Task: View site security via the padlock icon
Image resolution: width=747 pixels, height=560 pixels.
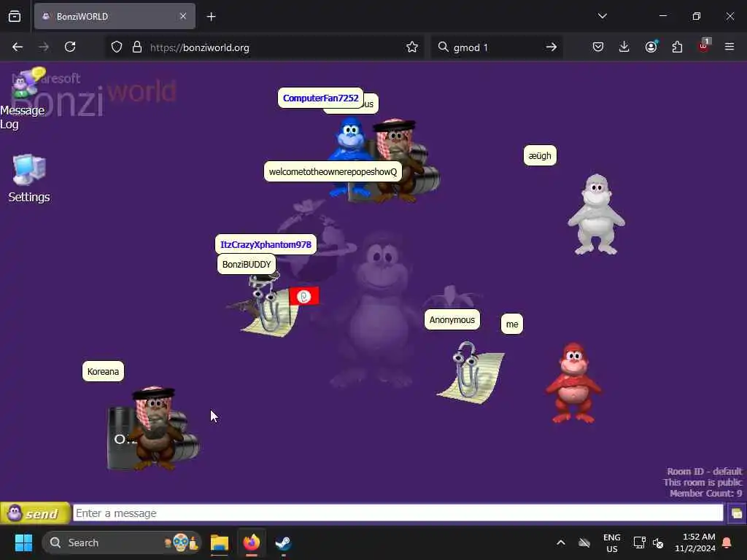Action: tap(137, 47)
